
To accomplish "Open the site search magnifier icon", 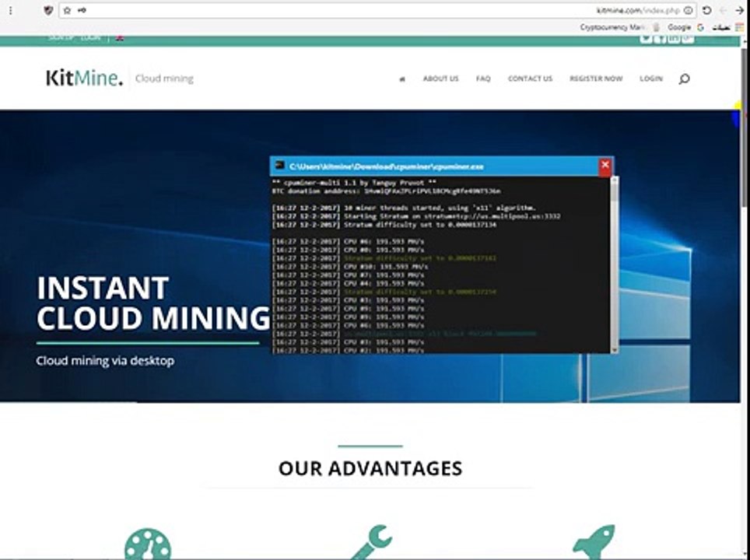I will pos(684,79).
